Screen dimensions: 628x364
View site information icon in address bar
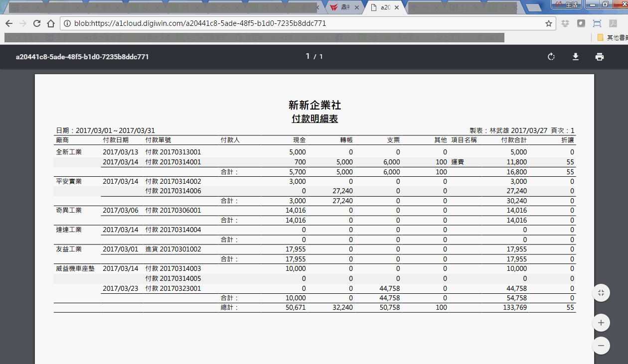click(x=67, y=23)
